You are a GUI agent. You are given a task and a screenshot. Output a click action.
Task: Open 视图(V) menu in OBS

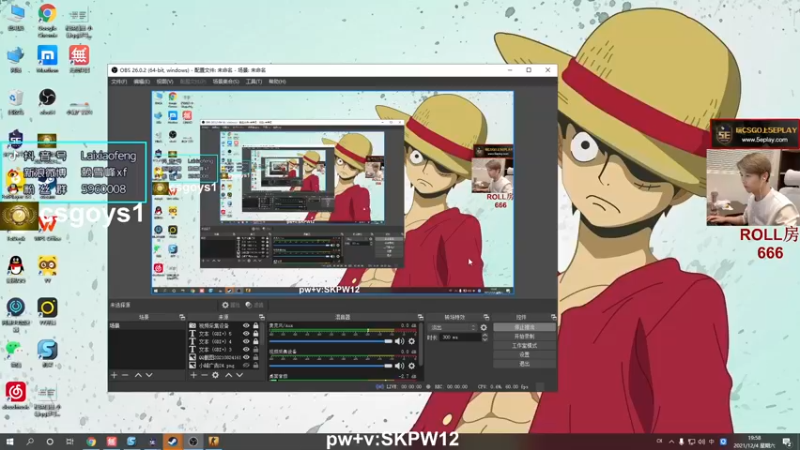[165, 82]
